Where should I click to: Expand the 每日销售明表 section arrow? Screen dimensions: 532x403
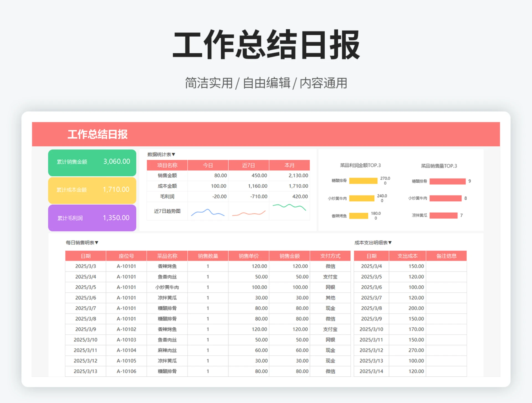[97, 242]
